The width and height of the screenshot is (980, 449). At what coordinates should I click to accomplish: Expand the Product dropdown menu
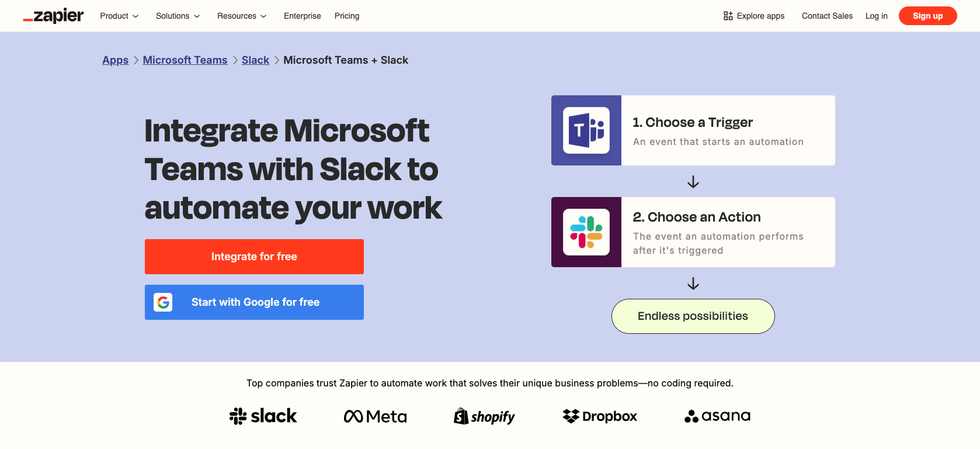119,16
